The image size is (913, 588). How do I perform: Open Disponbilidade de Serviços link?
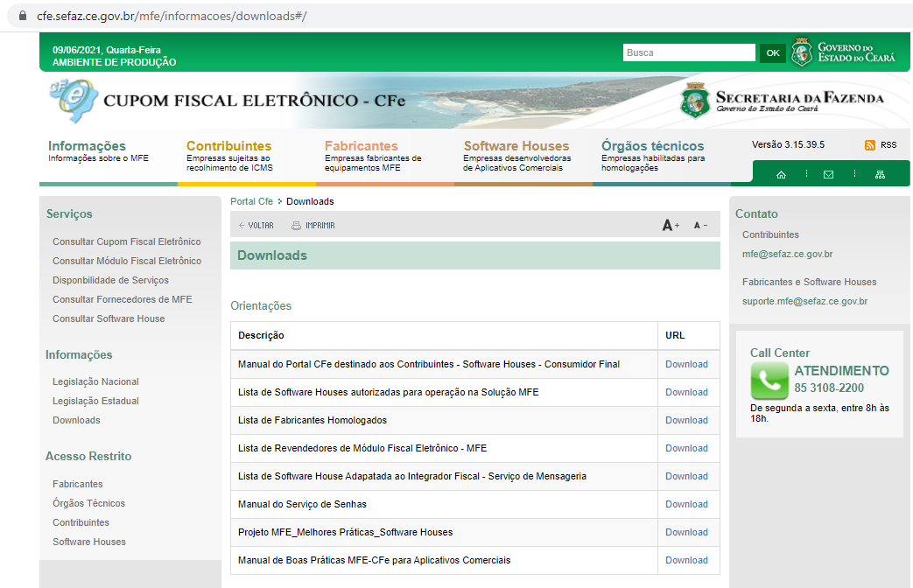pyautogui.click(x=110, y=280)
